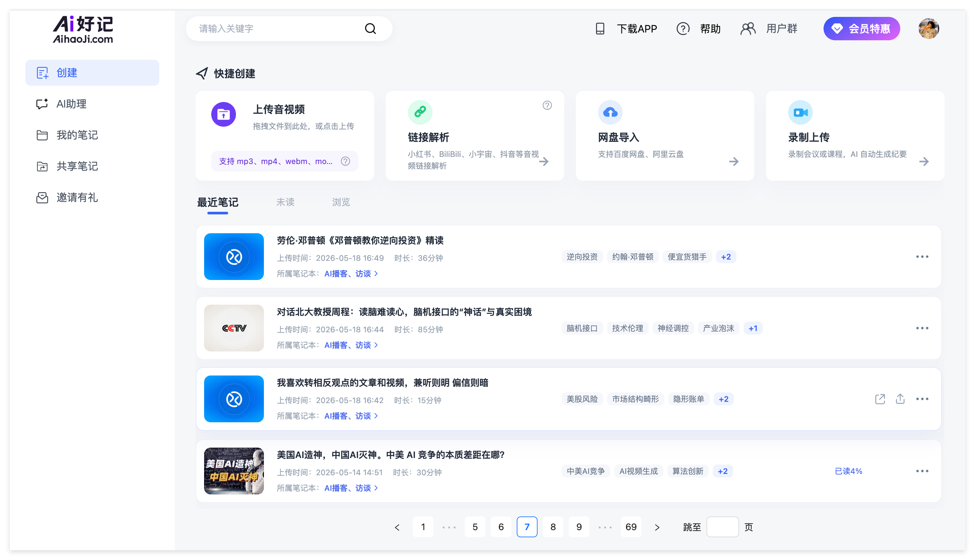Click the green link icon for 链接解析
975x560 pixels.
tap(420, 112)
